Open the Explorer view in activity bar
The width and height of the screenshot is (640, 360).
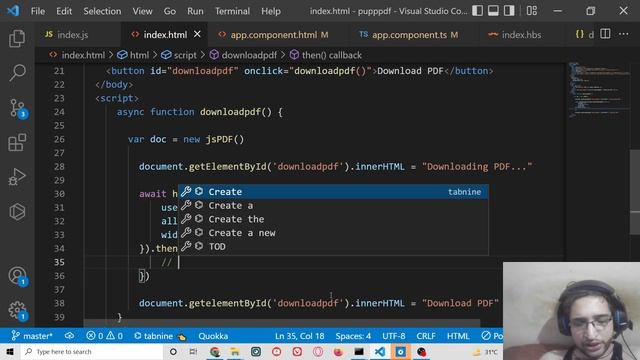17,39
